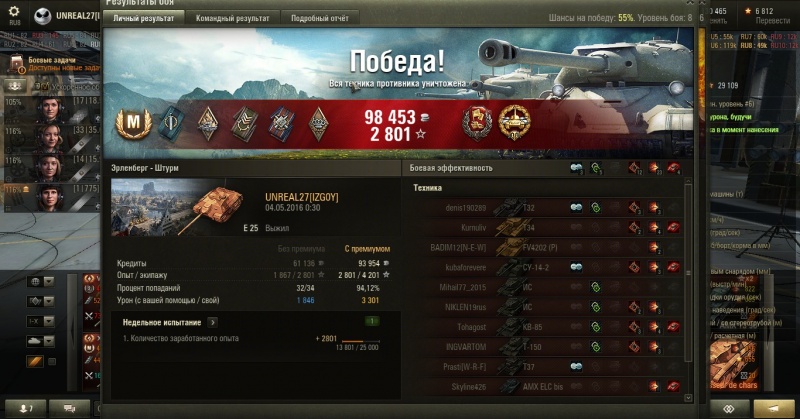Open the tank type filter dropdown

pyautogui.click(x=41, y=341)
